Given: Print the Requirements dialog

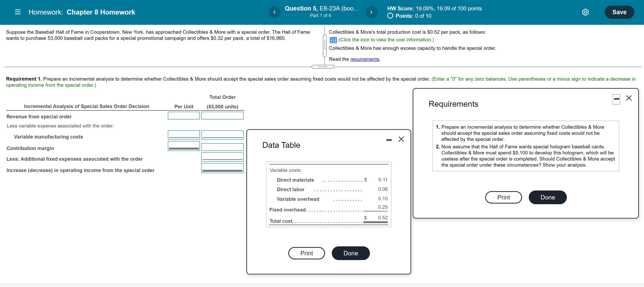Looking at the screenshot, I should tap(503, 197).
